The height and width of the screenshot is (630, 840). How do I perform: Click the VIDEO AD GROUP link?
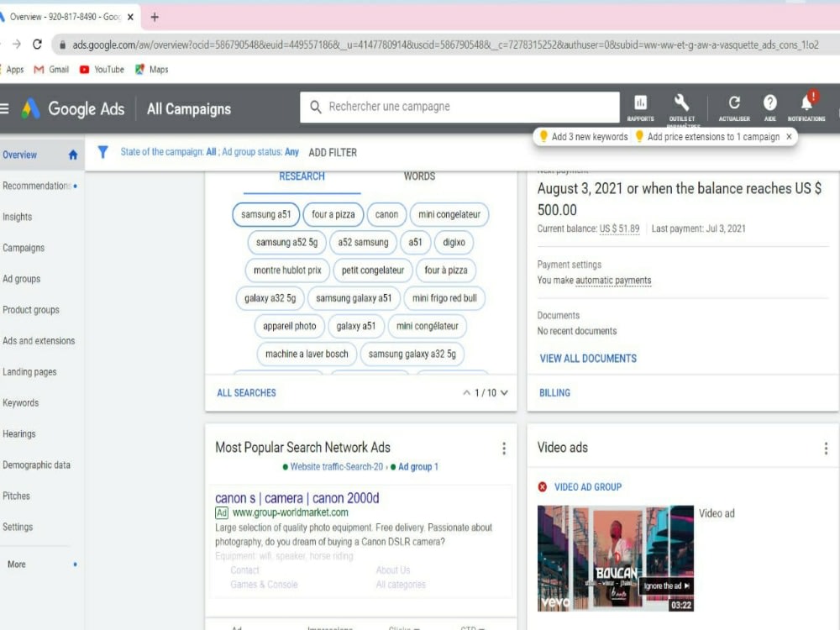pos(588,487)
